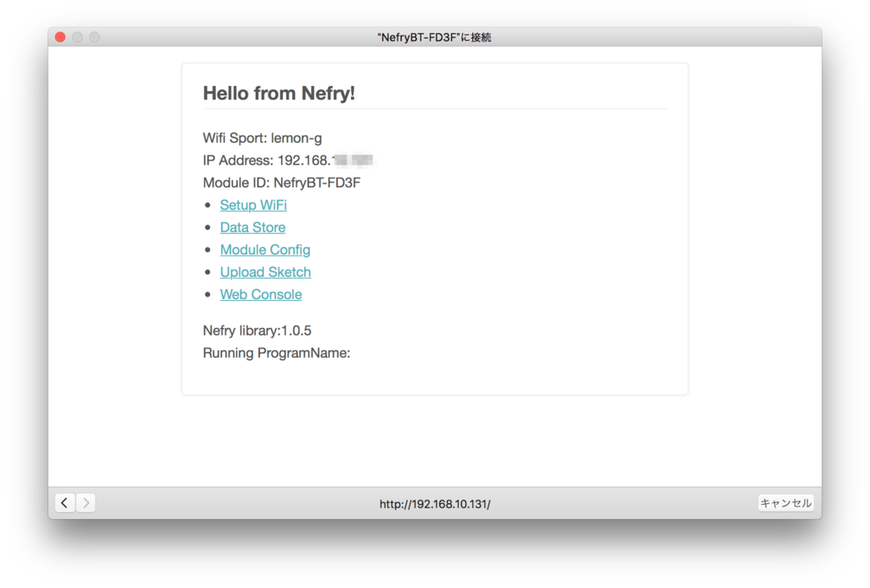Close the window with red button
The width and height of the screenshot is (870, 588).
[60, 37]
